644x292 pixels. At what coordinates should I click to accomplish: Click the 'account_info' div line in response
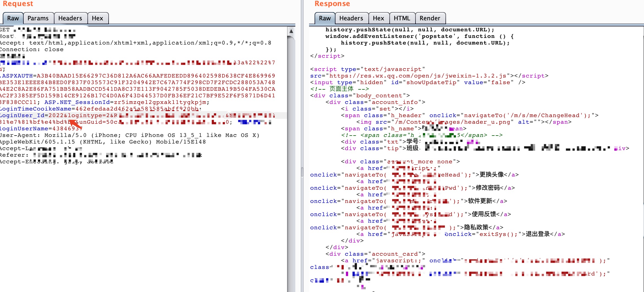(x=375, y=102)
